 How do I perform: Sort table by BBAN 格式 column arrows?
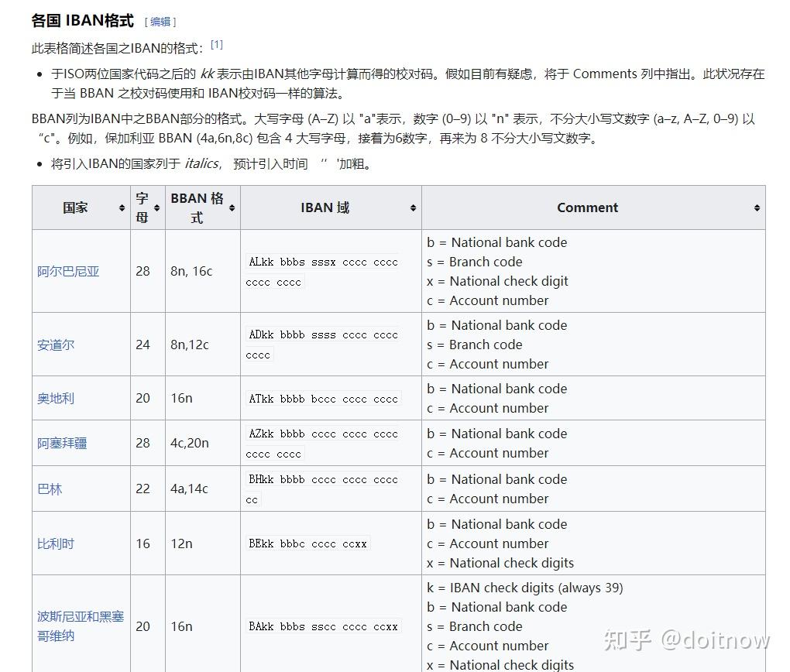232,208
